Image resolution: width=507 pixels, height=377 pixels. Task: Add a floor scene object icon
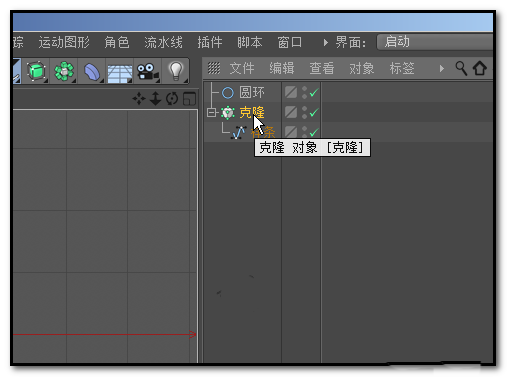(x=120, y=72)
